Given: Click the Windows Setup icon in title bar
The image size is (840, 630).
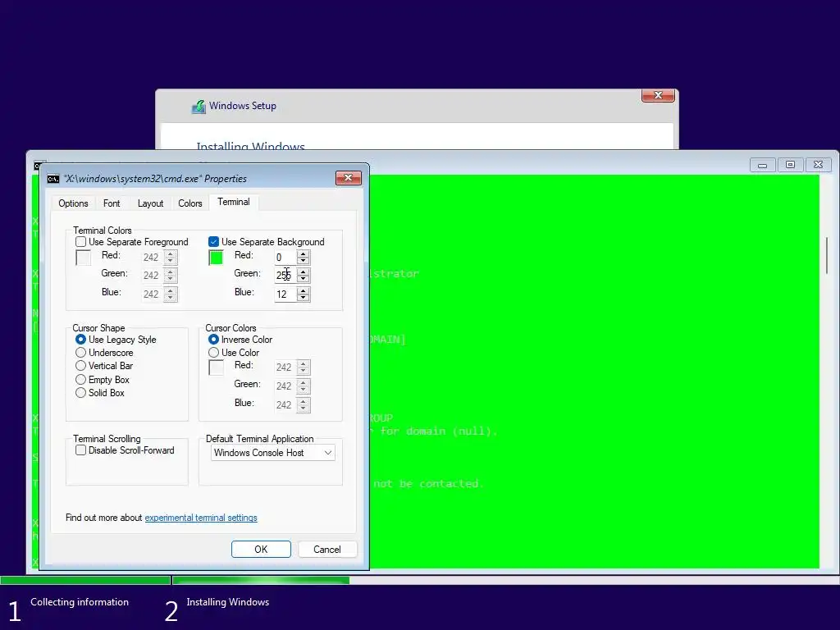Looking at the screenshot, I should pyautogui.click(x=199, y=107).
